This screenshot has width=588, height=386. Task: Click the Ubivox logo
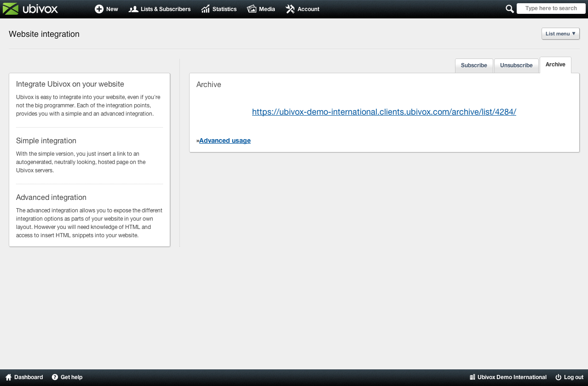tap(30, 9)
